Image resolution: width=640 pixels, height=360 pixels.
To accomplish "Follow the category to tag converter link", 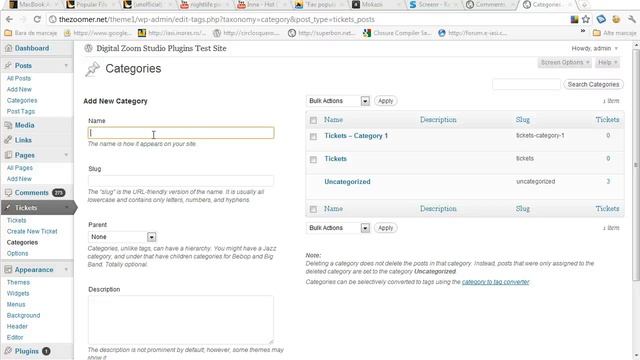I will [496, 282].
